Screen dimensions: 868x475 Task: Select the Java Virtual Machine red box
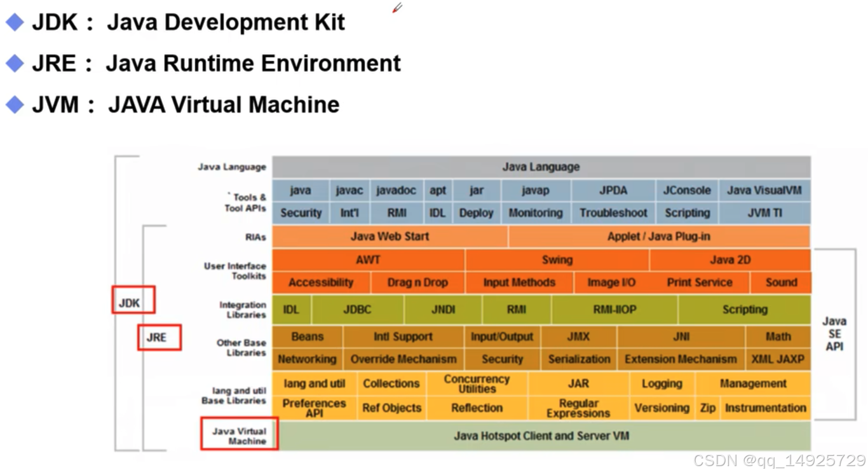[x=239, y=434]
